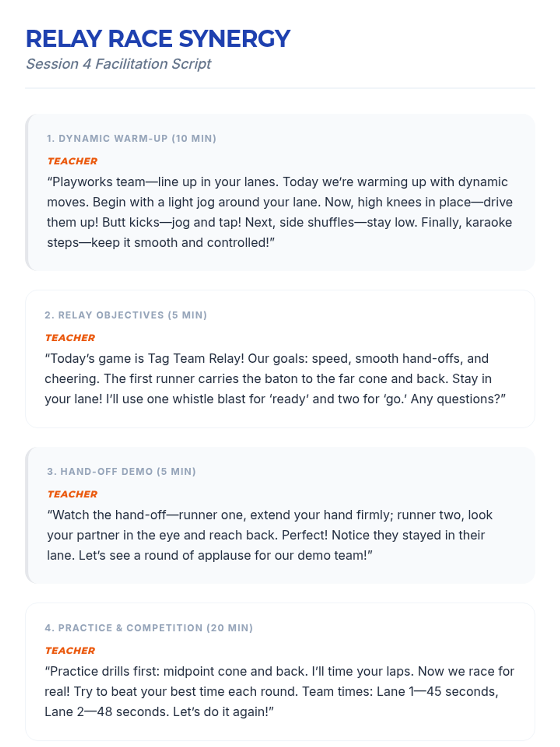
Task: Click TEACHER label in hand-off demo section
Action: [72, 494]
